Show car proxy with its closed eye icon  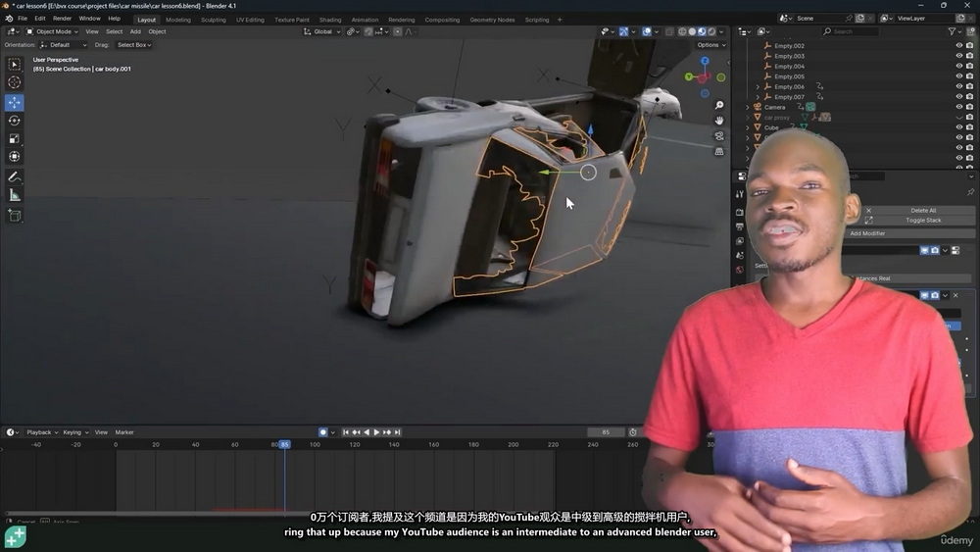[958, 118]
